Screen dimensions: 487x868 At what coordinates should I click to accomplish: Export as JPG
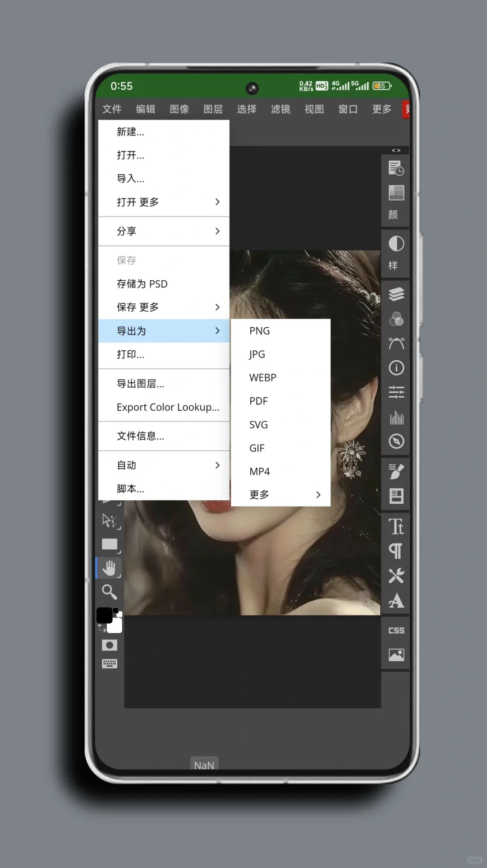click(280, 354)
